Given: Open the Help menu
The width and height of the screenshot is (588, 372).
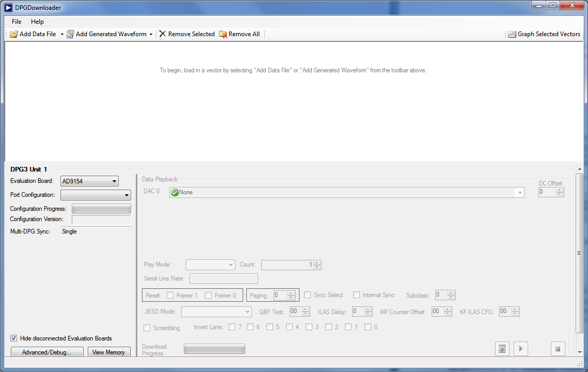Looking at the screenshot, I should 37,22.
